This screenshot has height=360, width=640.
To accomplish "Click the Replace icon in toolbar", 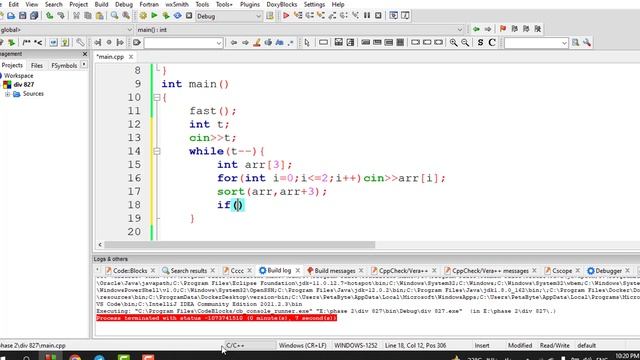I will pyautogui.click(x=126, y=16).
